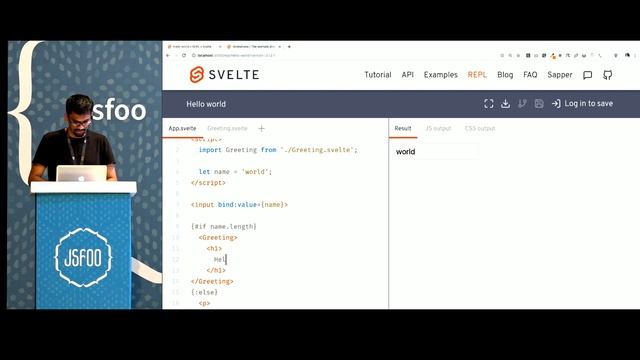Switch to Greeting.svelte file tab
The height and width of the screenshot is (360, 640).
pyautogui.click(x=227, y=129)
